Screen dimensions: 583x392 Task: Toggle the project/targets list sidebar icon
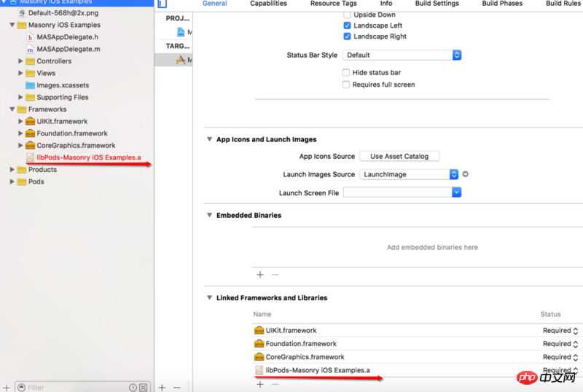pos(162,4)
